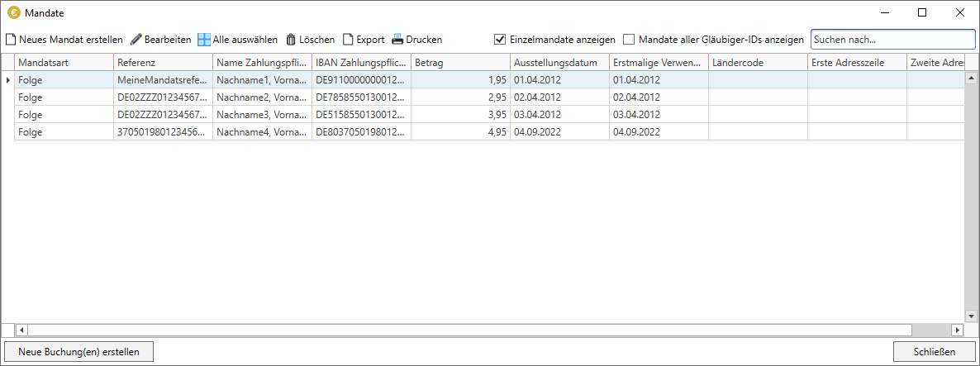
Task: Sort by the Betrag column header
Action: (460, 63)
